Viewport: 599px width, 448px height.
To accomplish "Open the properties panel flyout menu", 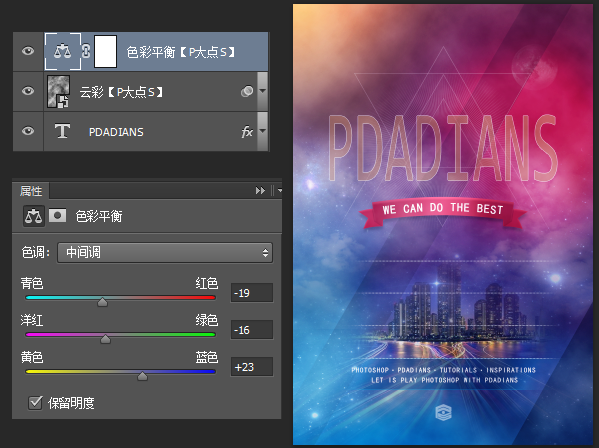I will (279, 190).
